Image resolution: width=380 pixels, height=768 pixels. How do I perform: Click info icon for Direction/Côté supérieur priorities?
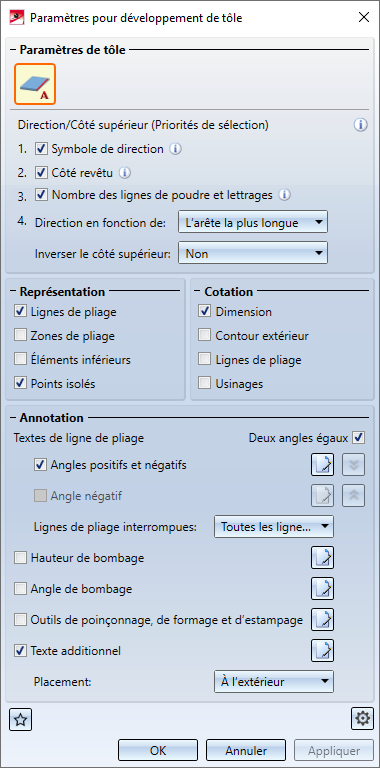coord(360,125)
